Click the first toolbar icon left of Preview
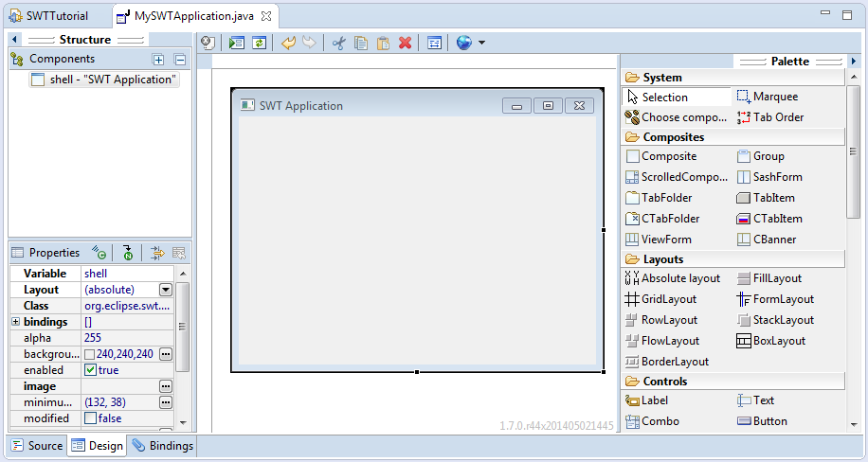The image size is (868, 462). [x=208, y=43]
